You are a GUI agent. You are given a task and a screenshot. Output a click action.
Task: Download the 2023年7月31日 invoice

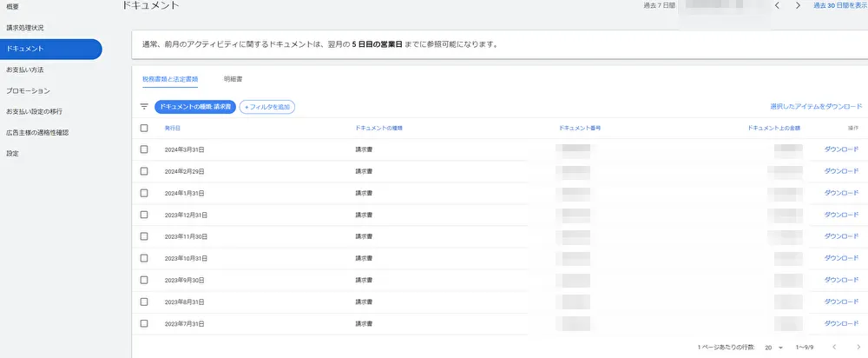[x=841, y=323]
